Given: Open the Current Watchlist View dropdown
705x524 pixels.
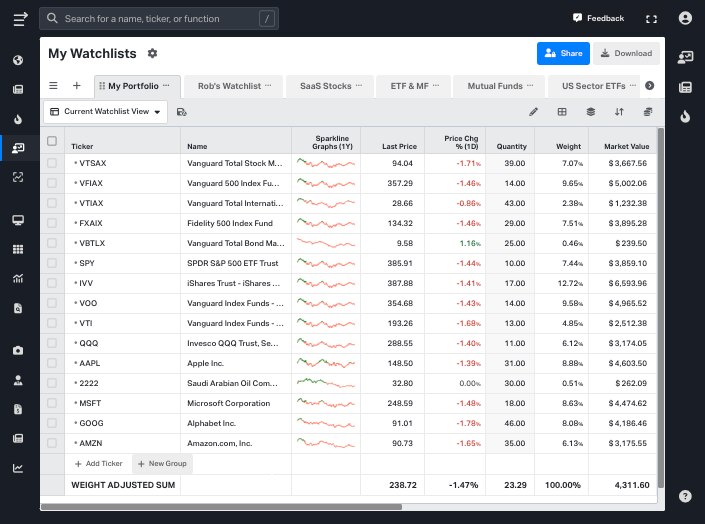Looking at the screenshot, I should (x=106, y=112).
